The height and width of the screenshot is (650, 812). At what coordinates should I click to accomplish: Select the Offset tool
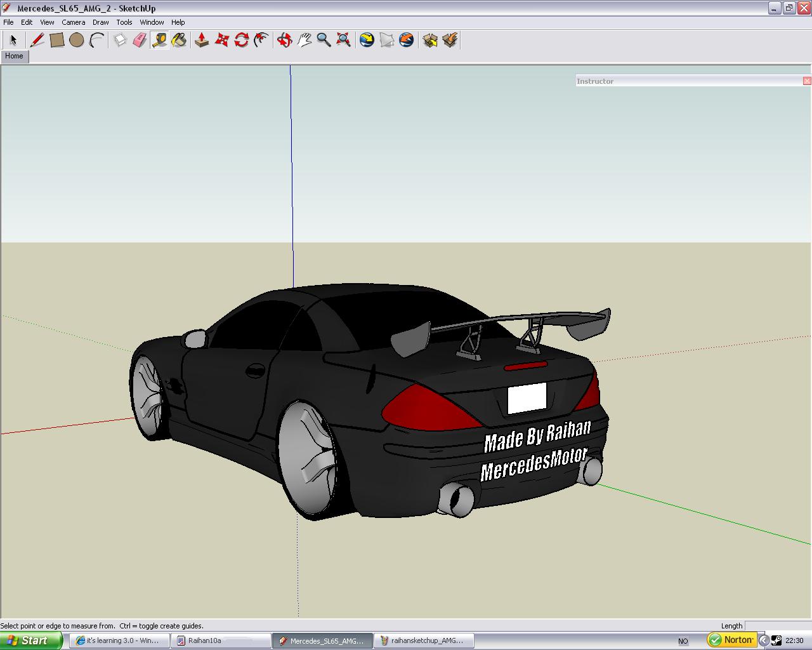(261, 40)
